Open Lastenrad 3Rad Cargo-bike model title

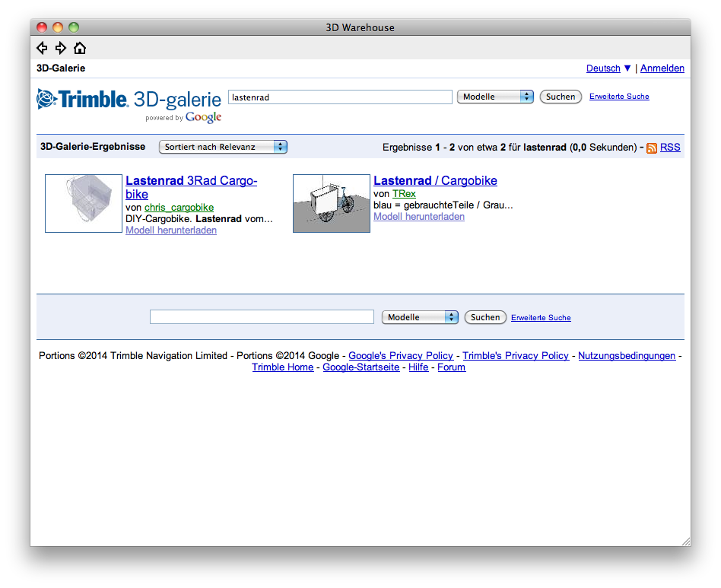pyautogui.click(x=191, y=187)
